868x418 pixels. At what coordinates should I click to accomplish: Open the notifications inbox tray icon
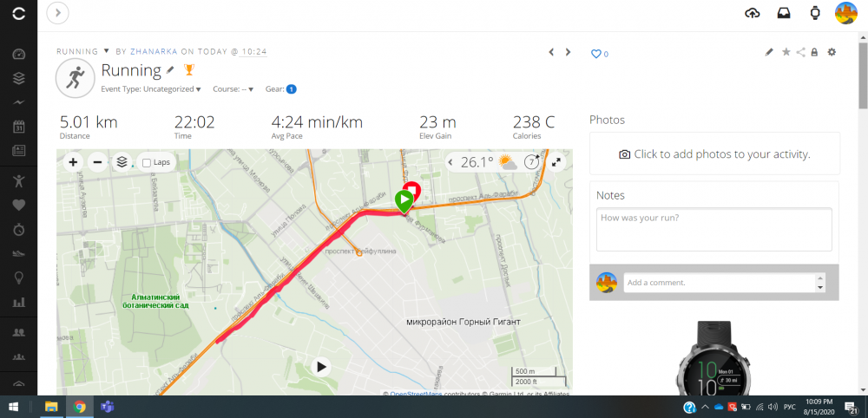tap(784, 13)
